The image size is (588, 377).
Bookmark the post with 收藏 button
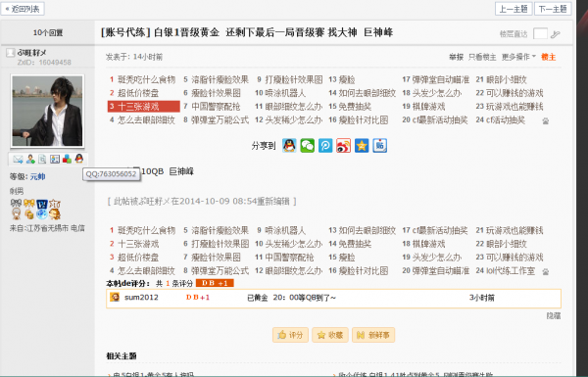pos(330,335)
